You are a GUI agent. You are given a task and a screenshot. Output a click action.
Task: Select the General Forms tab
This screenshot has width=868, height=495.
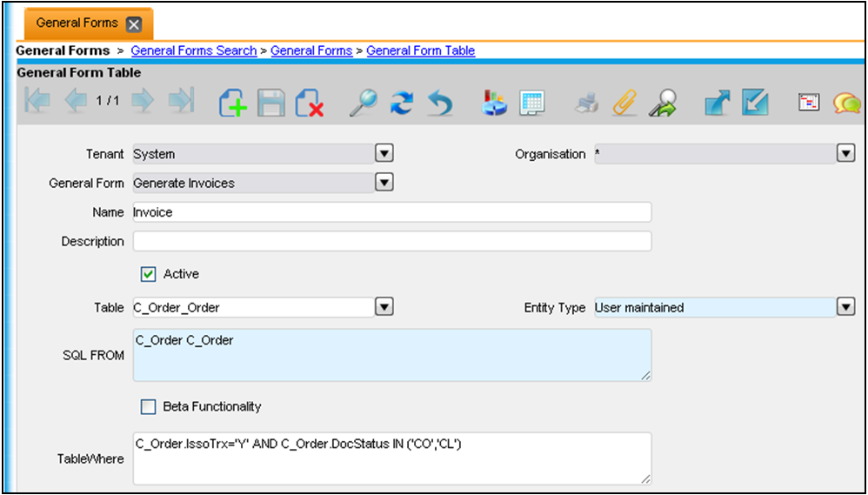[x=78, y=23]
